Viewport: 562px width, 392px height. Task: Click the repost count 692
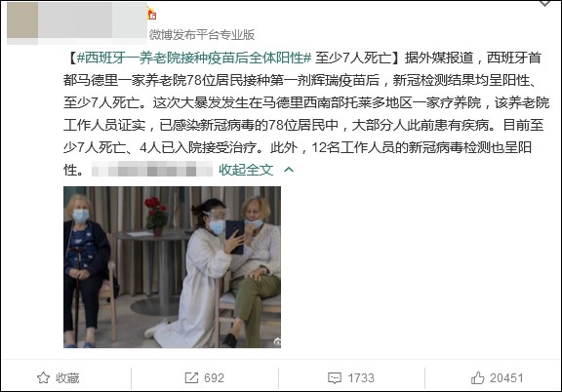214,378
